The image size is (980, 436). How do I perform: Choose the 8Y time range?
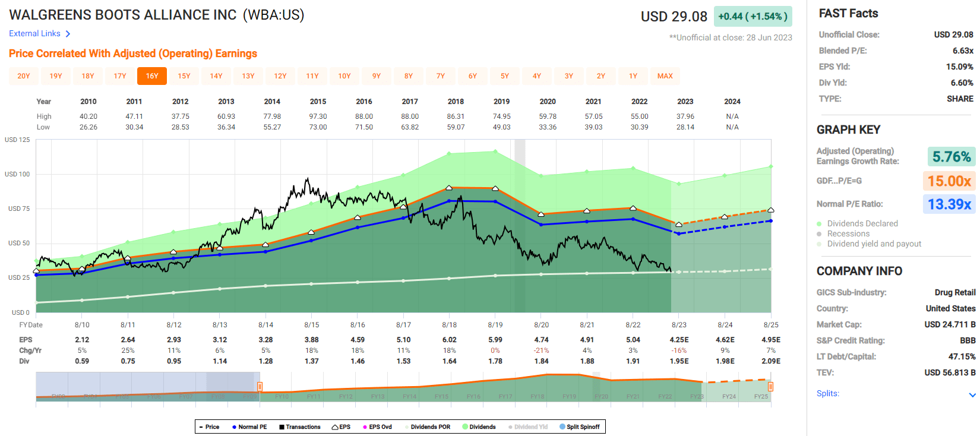coord(409,76)
